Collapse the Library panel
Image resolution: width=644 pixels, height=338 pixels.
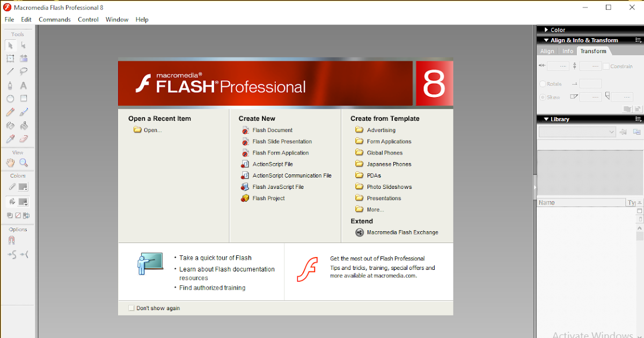pyautogui.click(x=546, y=119)
